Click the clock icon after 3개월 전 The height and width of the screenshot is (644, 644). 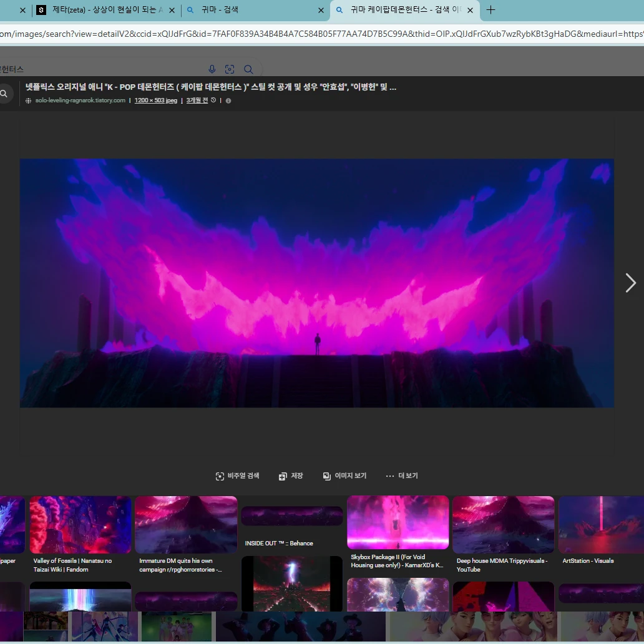(213, 100)
